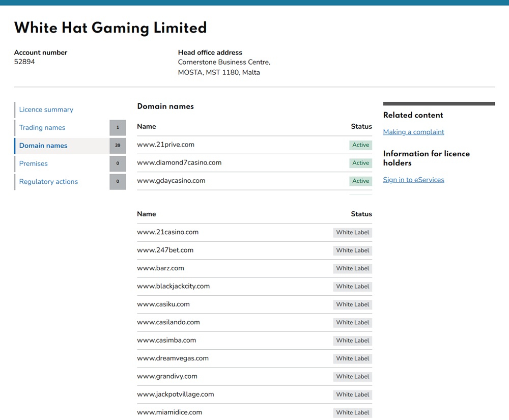Image resolution: width=509 pixels, height=420 pixels.
Task: Click White Label tag for www.casilando.com
Action: pyautogui.click(x=353, y=323)
